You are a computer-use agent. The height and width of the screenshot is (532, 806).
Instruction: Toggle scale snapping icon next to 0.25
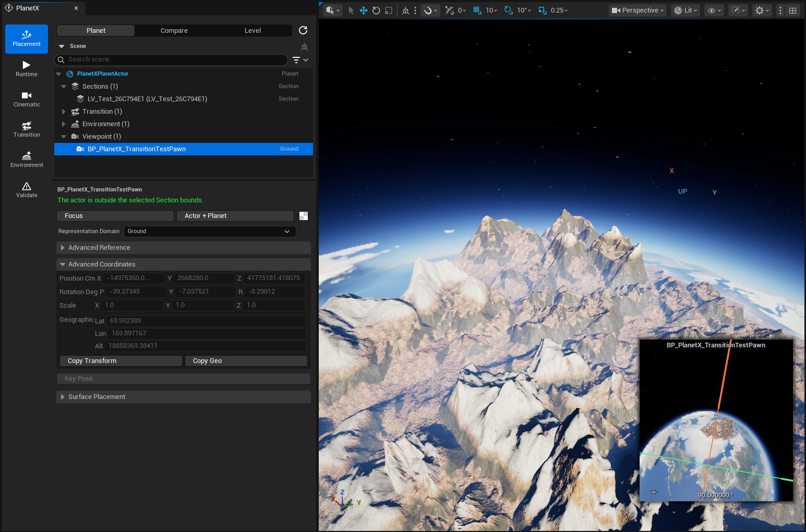(x=543, y=10)
